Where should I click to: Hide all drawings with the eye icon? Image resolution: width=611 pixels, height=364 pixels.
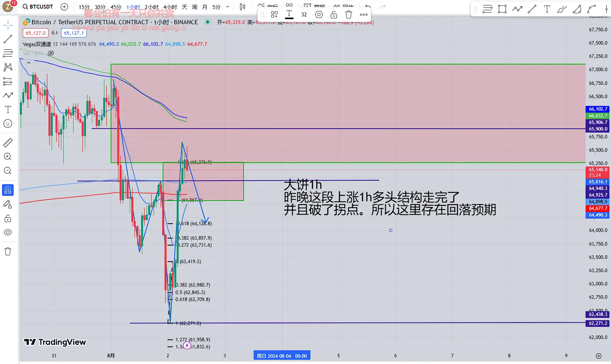click(8, 232)
